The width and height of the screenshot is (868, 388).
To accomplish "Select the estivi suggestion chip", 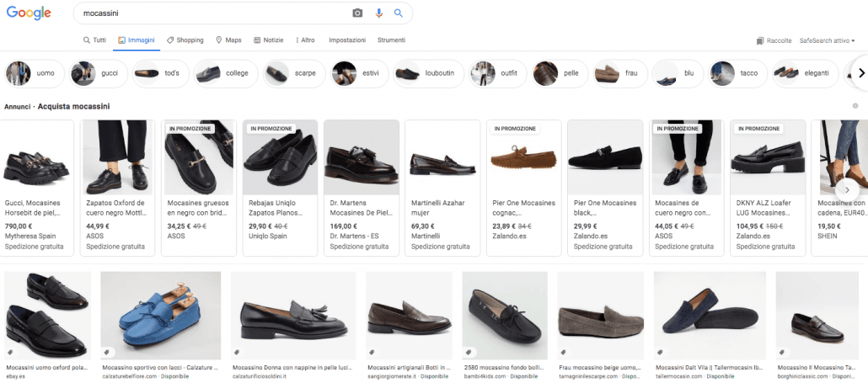I will [x=359, y=73].
